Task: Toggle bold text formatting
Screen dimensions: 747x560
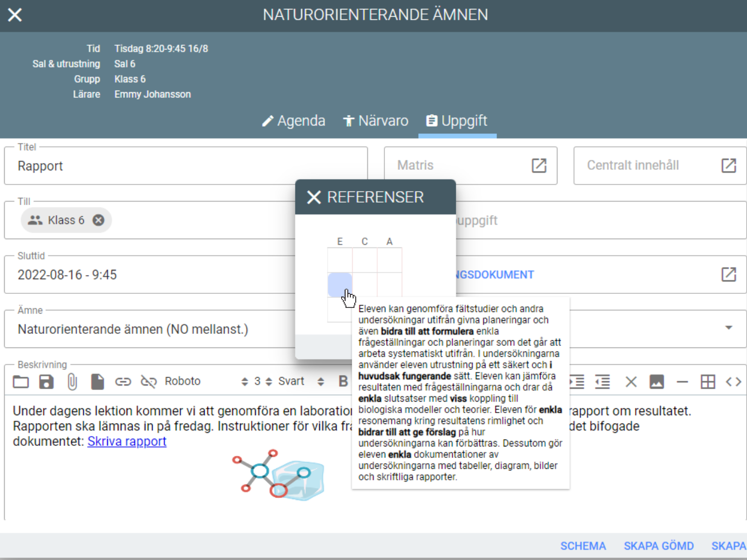Action: coord(343,381)
